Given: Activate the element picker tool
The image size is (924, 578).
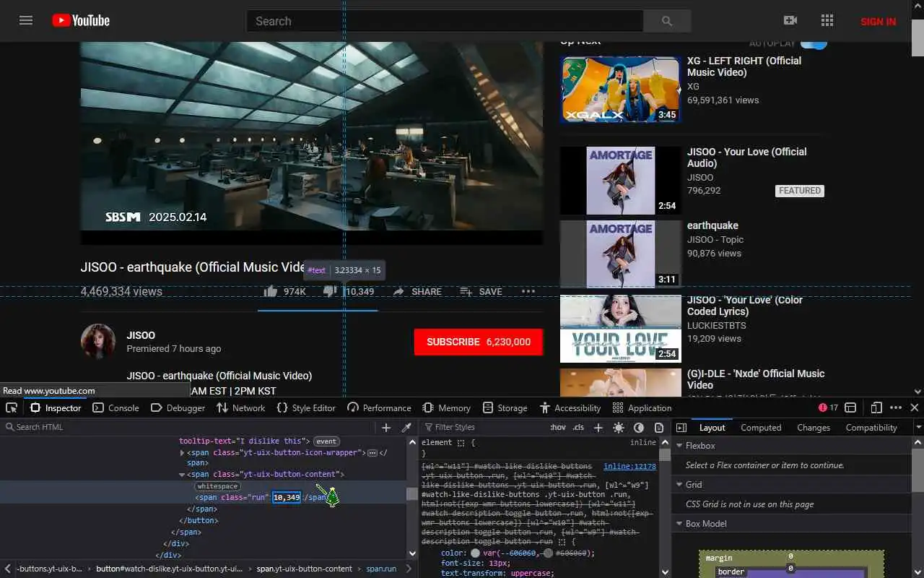Looking at the screenshot, I should click(12, 407).
